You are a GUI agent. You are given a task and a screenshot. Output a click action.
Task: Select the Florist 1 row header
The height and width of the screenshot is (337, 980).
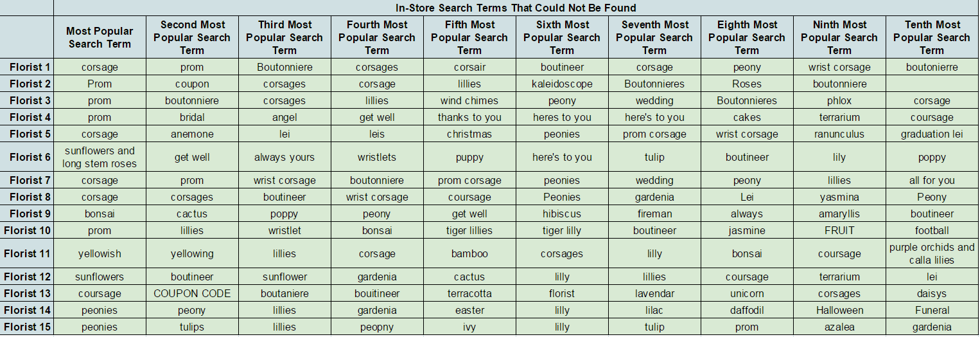pos(27,67)
